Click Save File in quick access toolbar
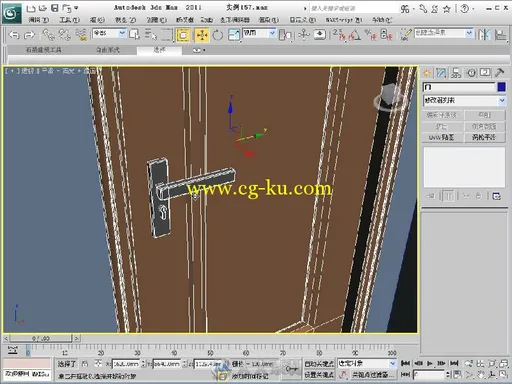This screenshot has height=384, width=512. [55, 8]
